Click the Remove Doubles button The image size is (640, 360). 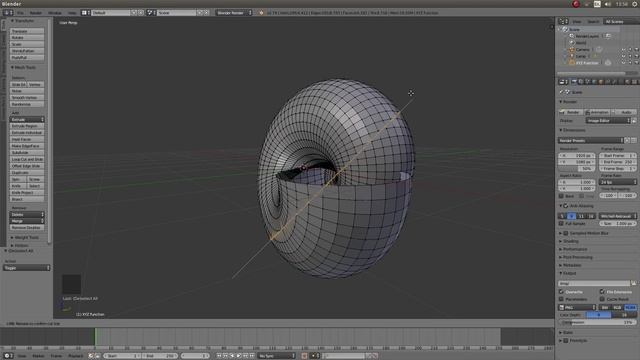(x=27, y=228)
